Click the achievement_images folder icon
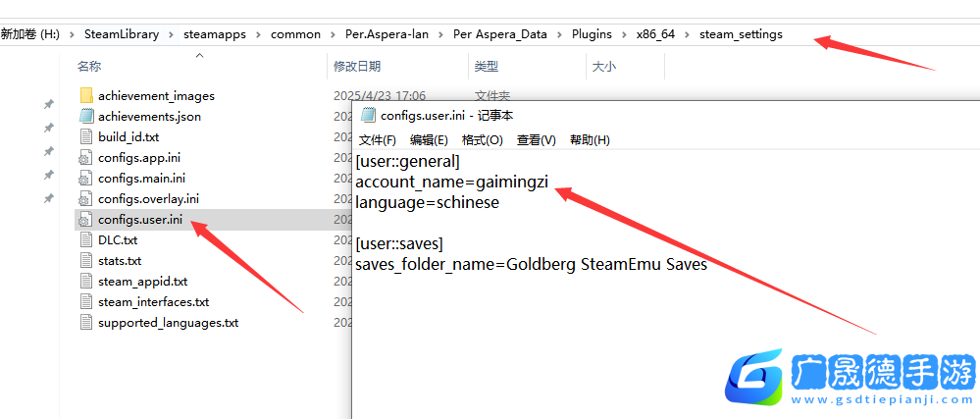The image size is (980, 419). click(x=84, y=96)
